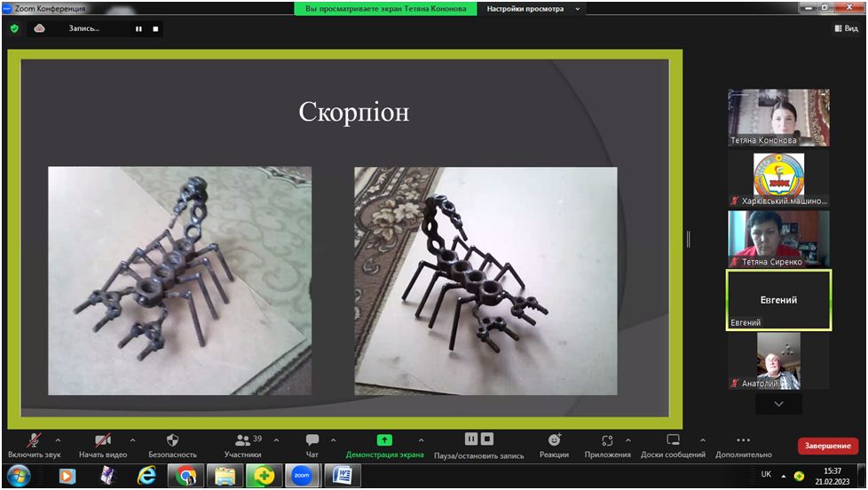
Task: Click the cloud recording indicator icon
Action: click(39, 28)
